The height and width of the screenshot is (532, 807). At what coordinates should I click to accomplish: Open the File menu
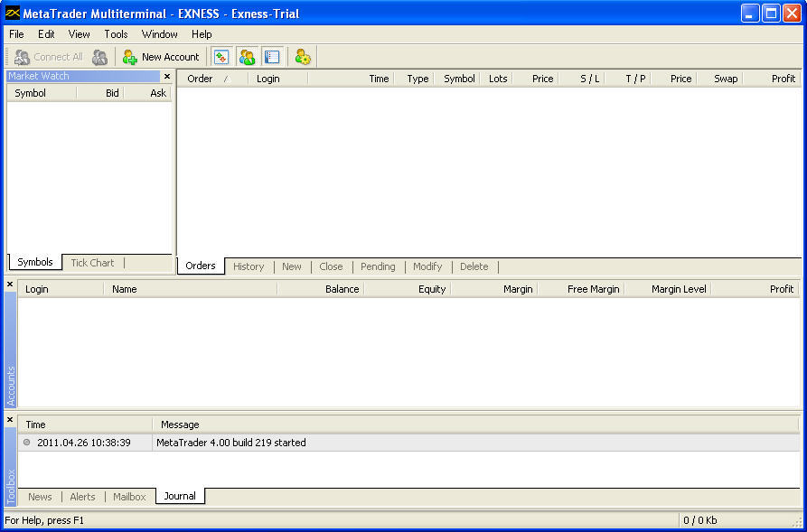pos(16,34)
